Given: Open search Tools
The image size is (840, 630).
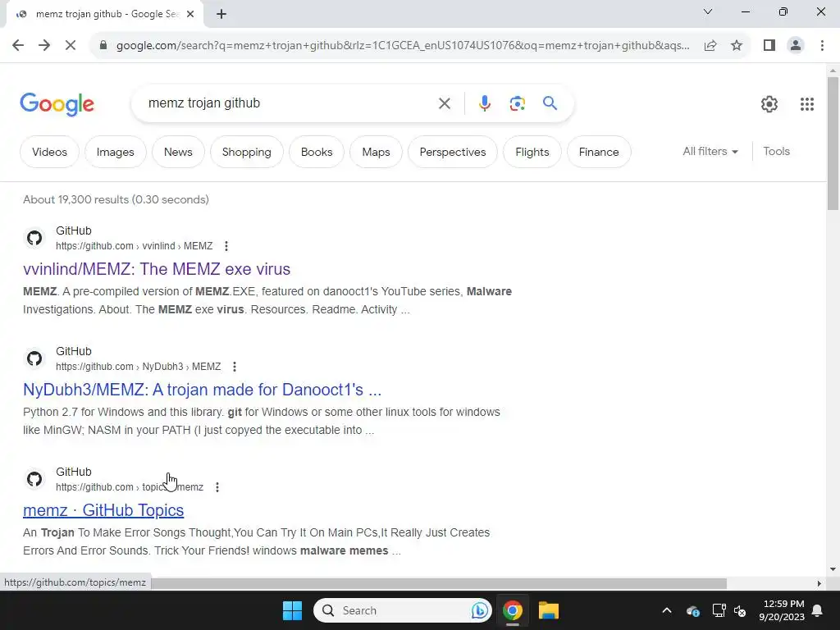Looking at the screenshot, I should tap(776, 151).
